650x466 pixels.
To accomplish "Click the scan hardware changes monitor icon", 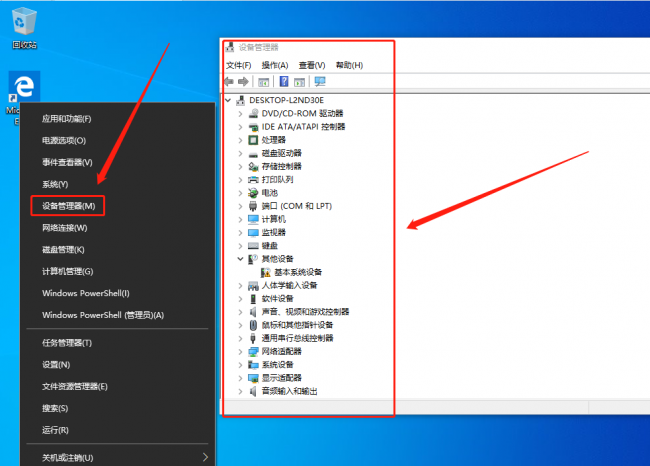I will point(320,82).
